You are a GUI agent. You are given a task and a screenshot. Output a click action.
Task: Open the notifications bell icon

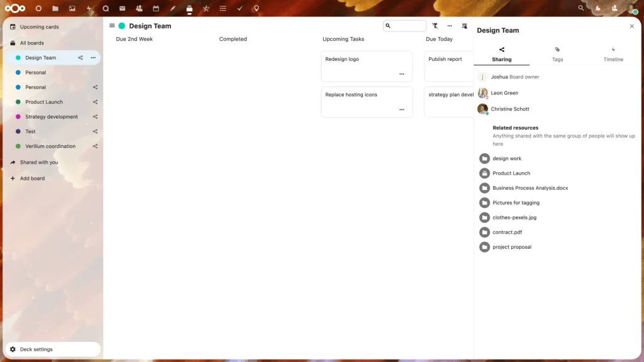pyautogui.click(x=598, y=8)
